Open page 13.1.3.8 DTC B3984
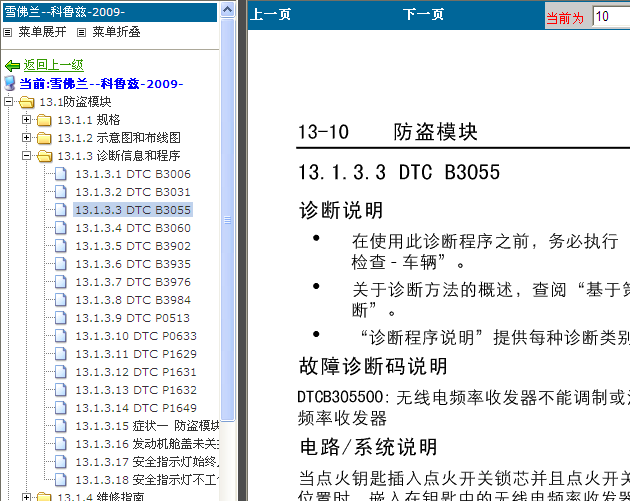Image resolution: width=630 pixels, height=501 pixels. click(x=133, y=300)
